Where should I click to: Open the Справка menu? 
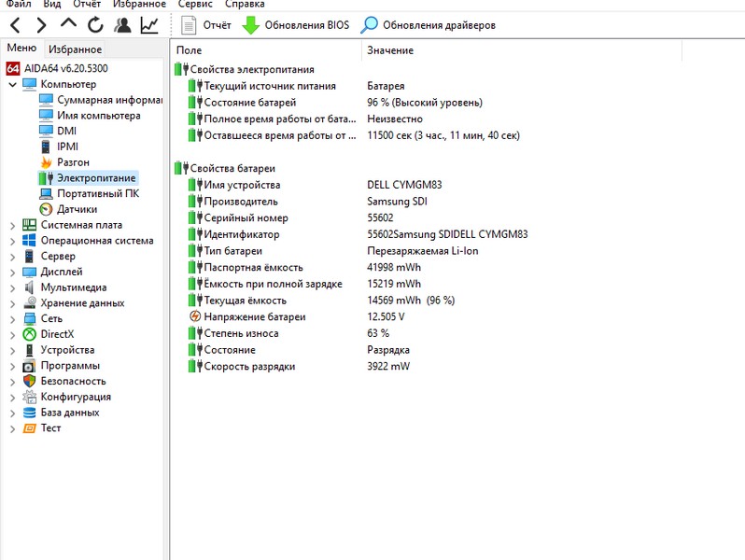pos(246,5)
